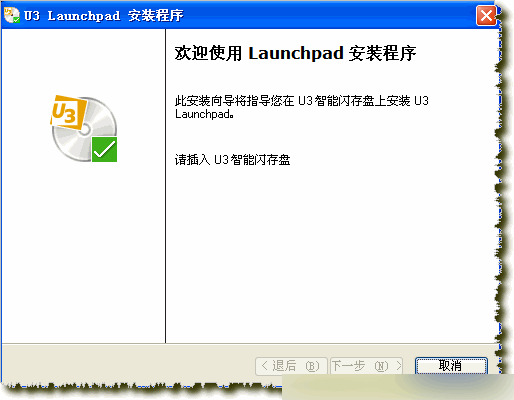Click the 取消 (Cancel) button
This screenshot has width=514, height=400.
(451, 366)
